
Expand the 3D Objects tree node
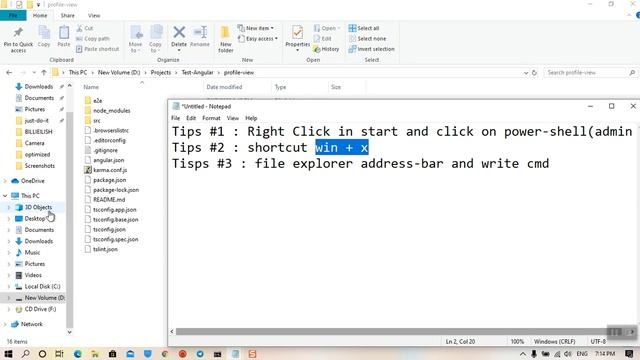coord(9,207)
